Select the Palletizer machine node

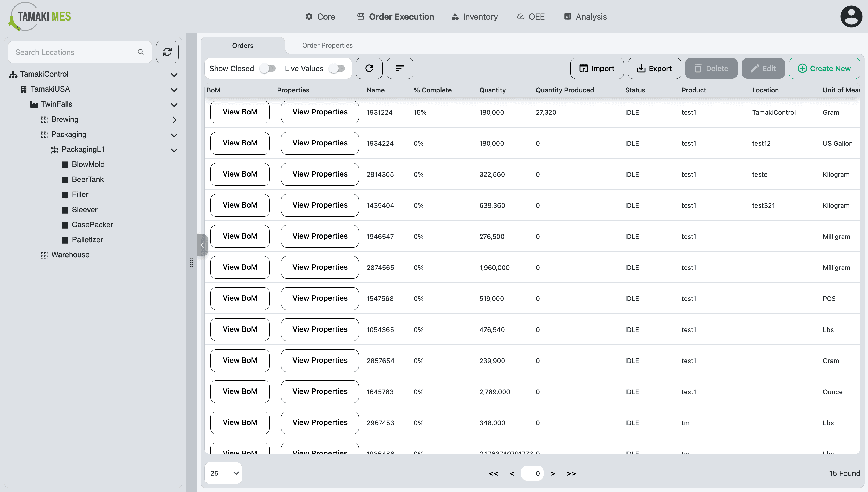87,240
